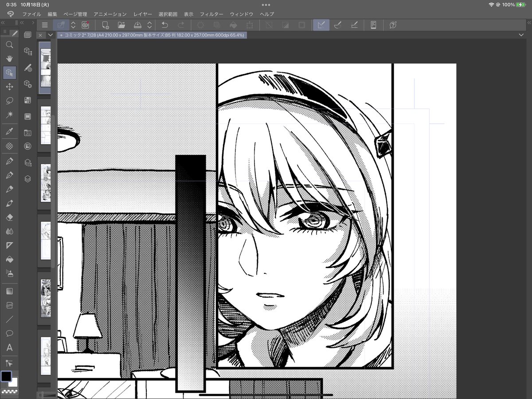Select the triangle ruler tool

pyautogui.click(x=9, y=245)
